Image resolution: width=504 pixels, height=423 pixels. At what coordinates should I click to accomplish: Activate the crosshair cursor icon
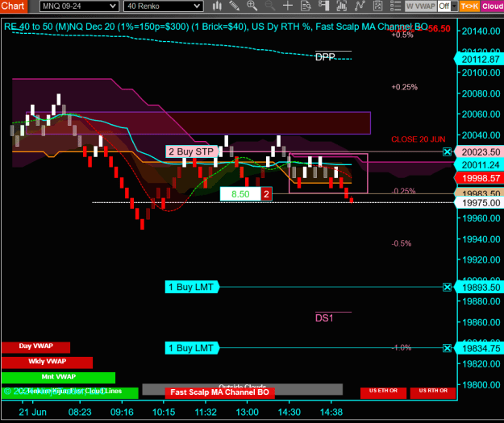(x=288, y=6)
